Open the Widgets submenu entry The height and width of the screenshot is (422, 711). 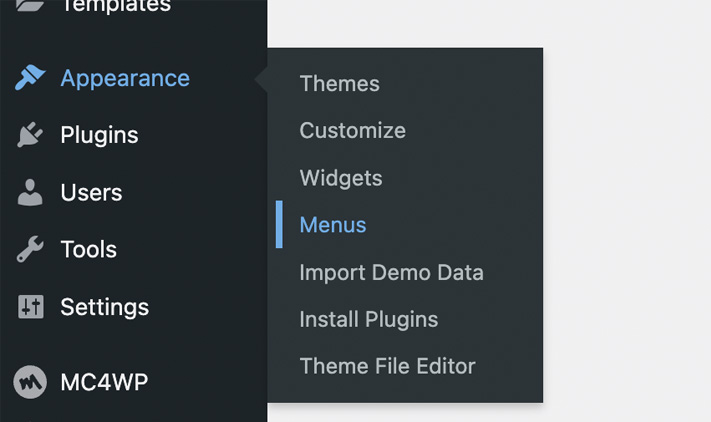pyautogui.click(x=341, y=178)
